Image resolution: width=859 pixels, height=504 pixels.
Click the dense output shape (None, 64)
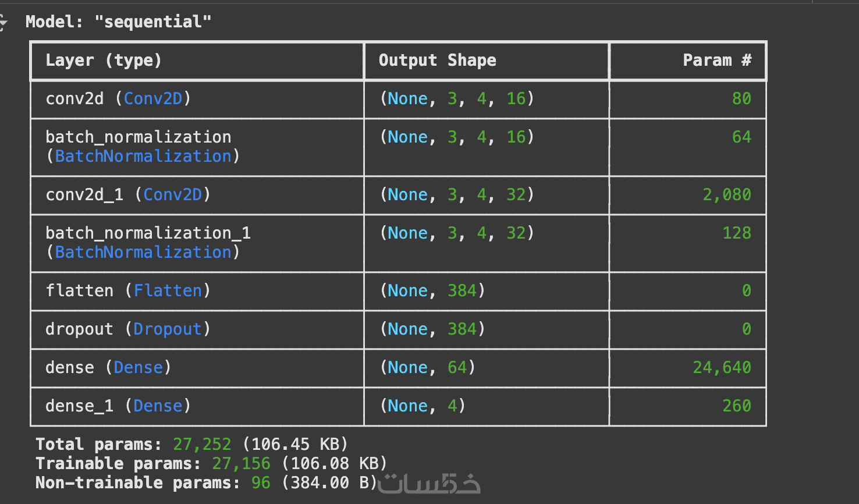click(427, 367)
